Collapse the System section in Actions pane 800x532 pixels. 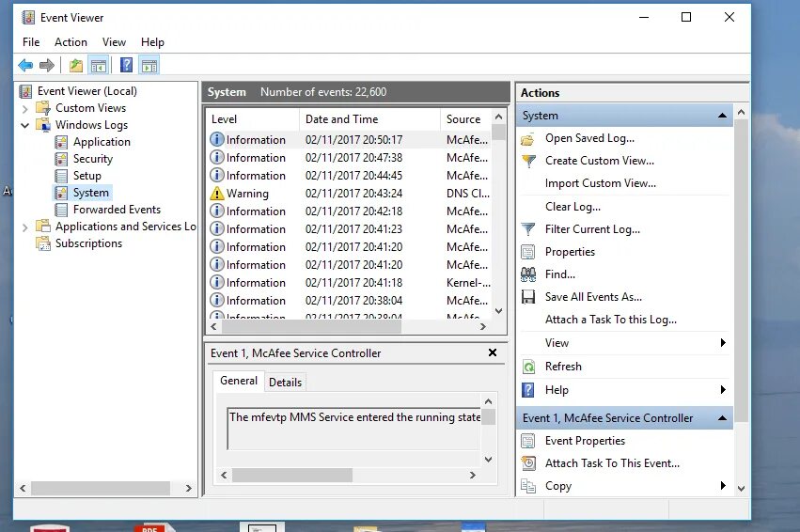point(723,116)
